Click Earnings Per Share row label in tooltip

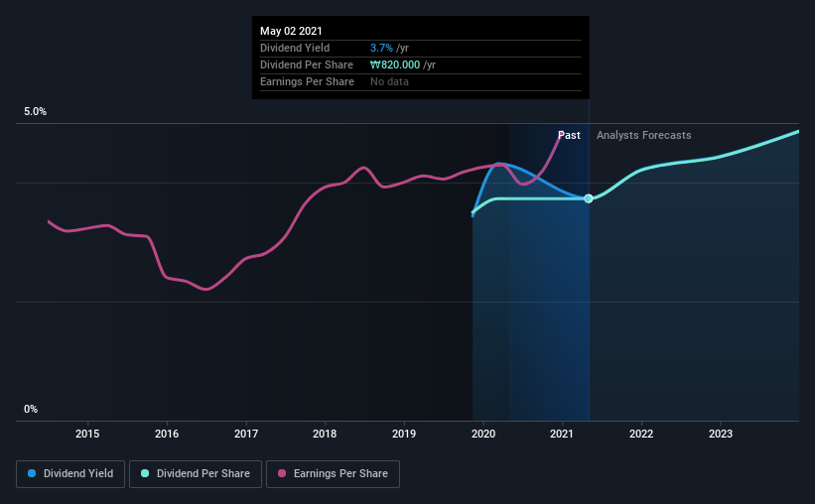point(307,81)
